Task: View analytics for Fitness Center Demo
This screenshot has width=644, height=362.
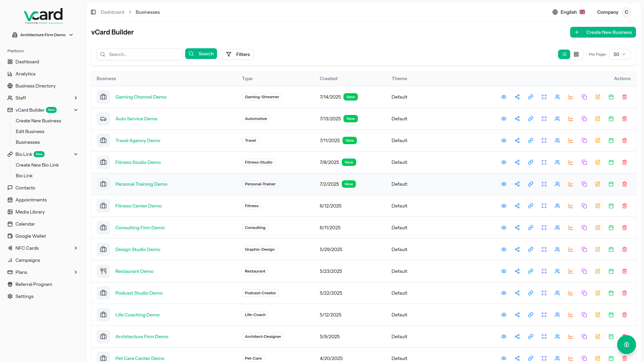Action: (x=571, y=206)
